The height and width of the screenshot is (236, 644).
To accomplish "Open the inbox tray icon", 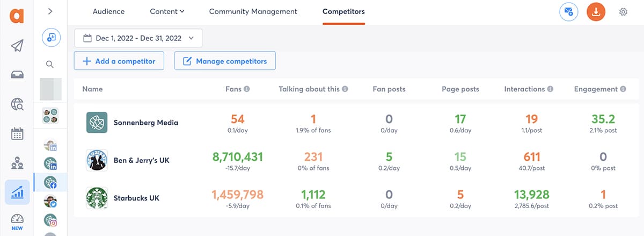I will [17, 75].
